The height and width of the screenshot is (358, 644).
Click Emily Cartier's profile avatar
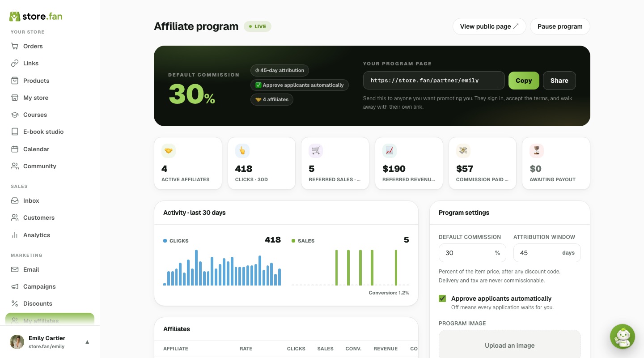tap(17, 342)
